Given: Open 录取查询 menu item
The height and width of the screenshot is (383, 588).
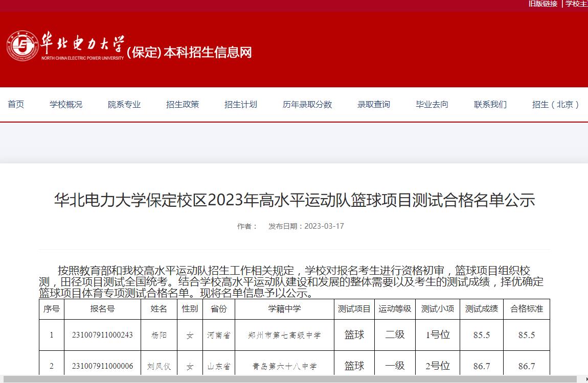Looking at the screenshot, I should (x=374, y=105).
